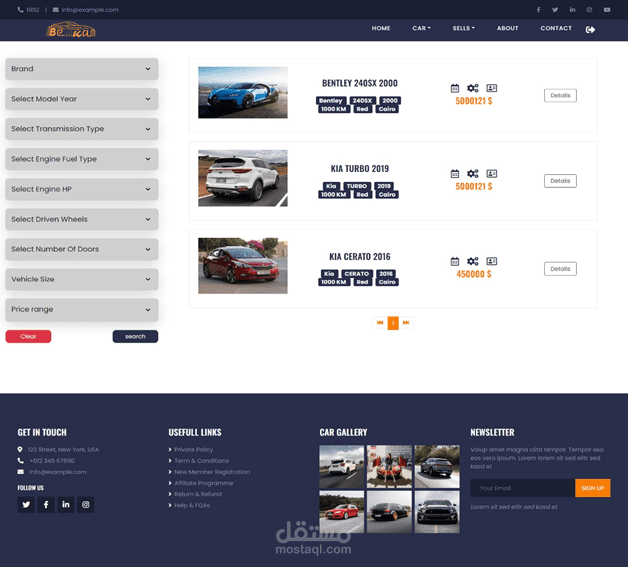Click the TURBO tag badge

(x=356, y=186)
